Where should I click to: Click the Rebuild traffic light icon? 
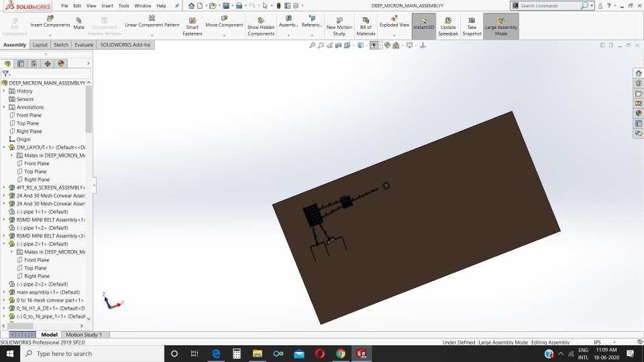278,6
